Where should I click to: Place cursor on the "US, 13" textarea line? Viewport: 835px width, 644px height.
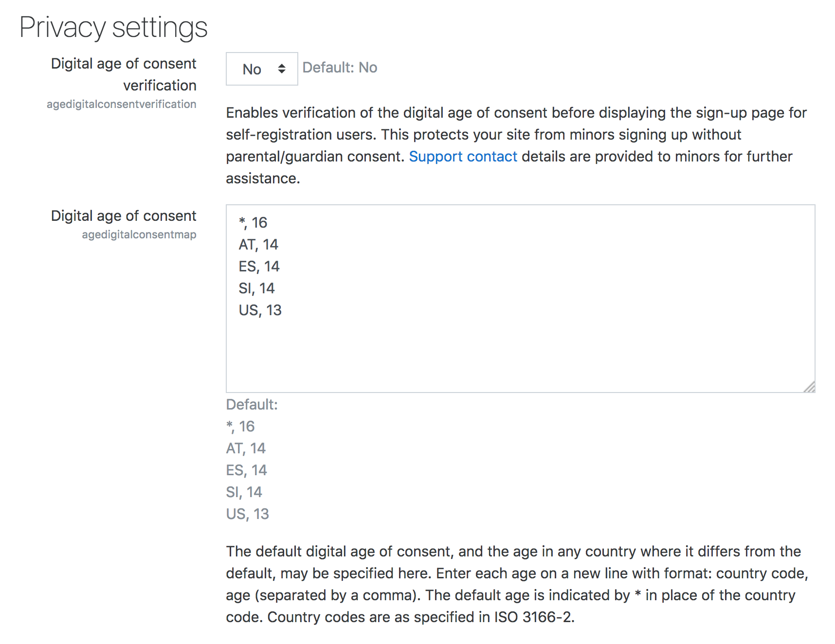pos(260,310)
